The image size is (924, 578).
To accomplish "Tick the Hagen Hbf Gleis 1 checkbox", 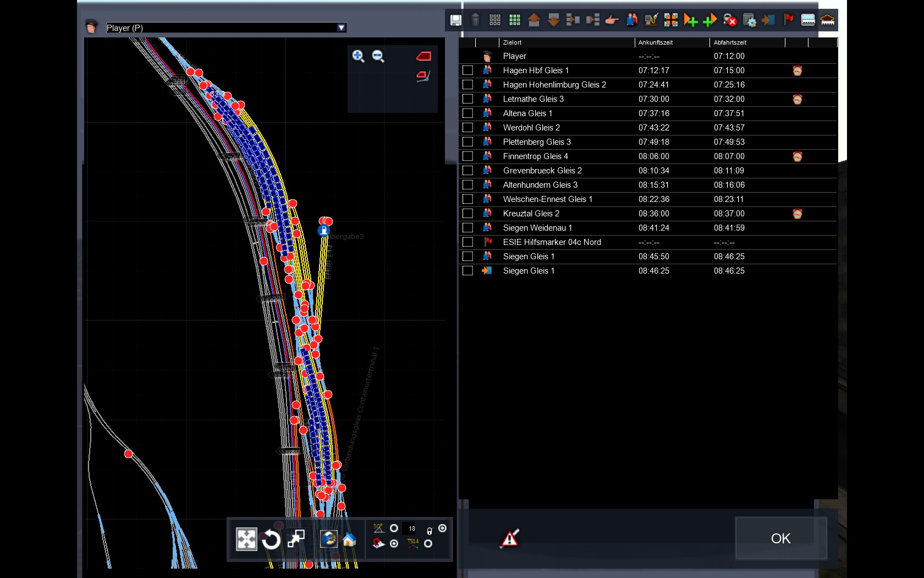I will click(x=468, y=70).
